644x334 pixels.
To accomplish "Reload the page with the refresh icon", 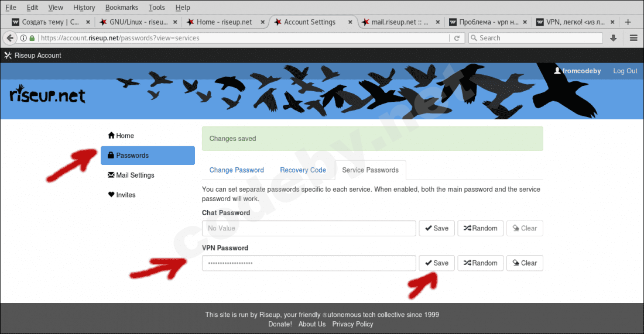I will pos(457,38).
